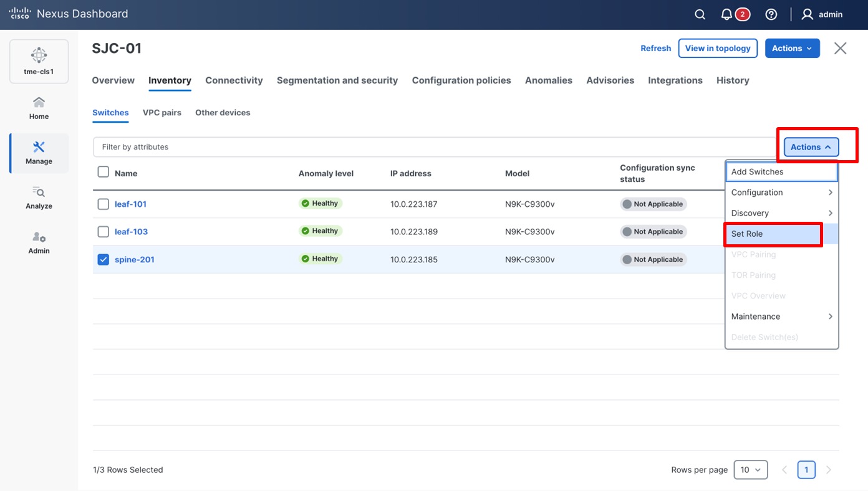Image resolution: width=868 pixels, height=491 pixels.
Task: Check the leaf-103 row checkbox
Action: coord(104,232)
